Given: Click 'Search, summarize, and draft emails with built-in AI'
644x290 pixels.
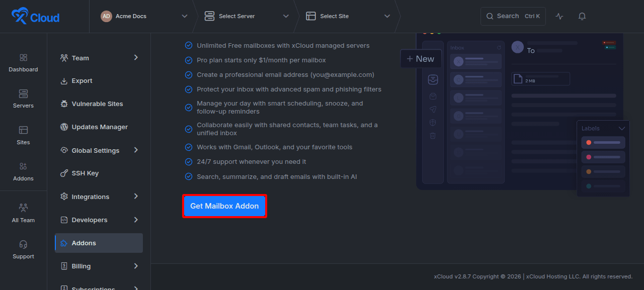Looking at the screenshot, I should pyautogui.click(x=277, y=177).
